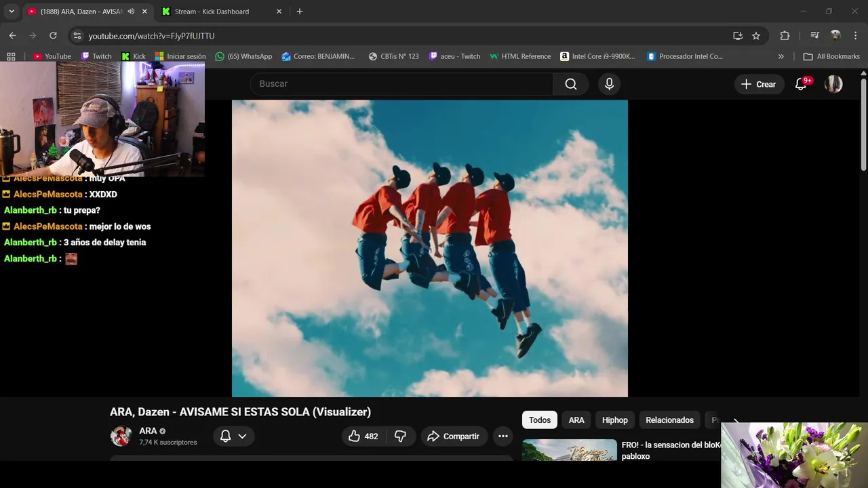868x488 pixels.
Task: Open the All Bookmarks folder
Action: [831, 56]
